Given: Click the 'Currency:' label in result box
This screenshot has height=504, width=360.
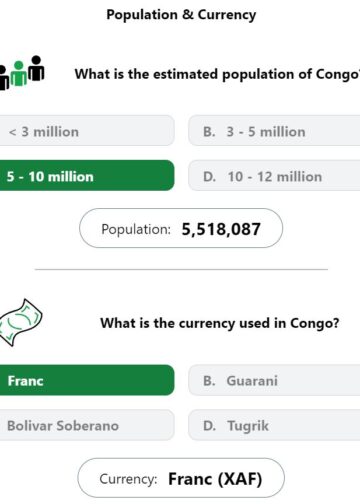Looking at the screenshot, I should click(128, 479).
